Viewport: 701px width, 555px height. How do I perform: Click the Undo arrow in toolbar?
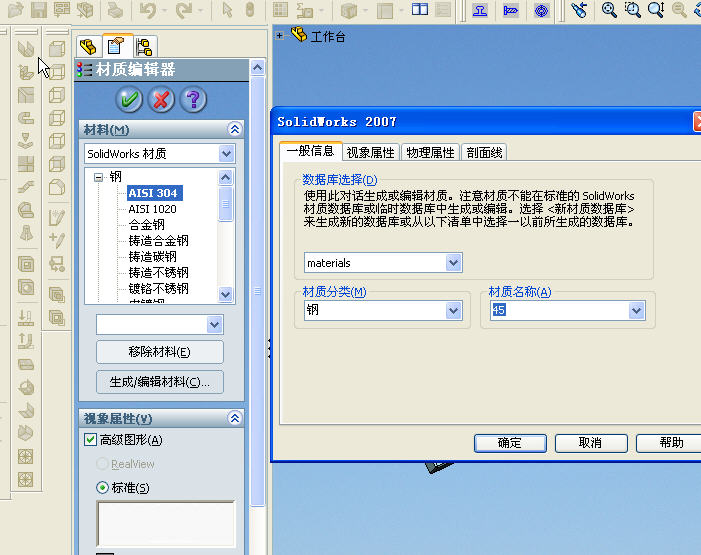(148, 10)
